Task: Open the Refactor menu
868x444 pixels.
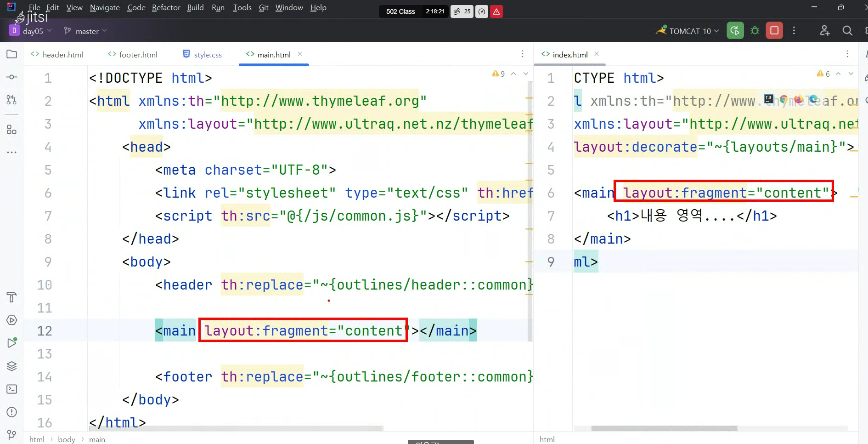Action: point(166,7)
